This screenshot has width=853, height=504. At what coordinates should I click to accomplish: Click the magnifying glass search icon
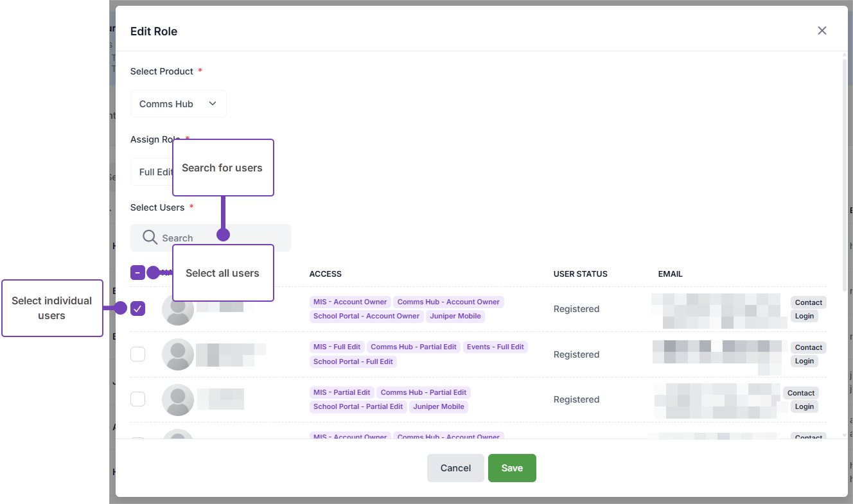(x=150, y=238)
